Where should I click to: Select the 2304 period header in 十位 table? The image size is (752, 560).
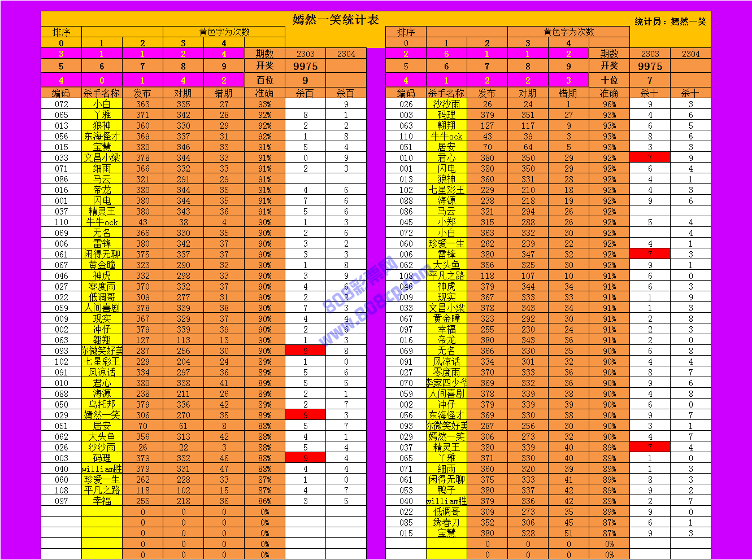coord(690,54)
